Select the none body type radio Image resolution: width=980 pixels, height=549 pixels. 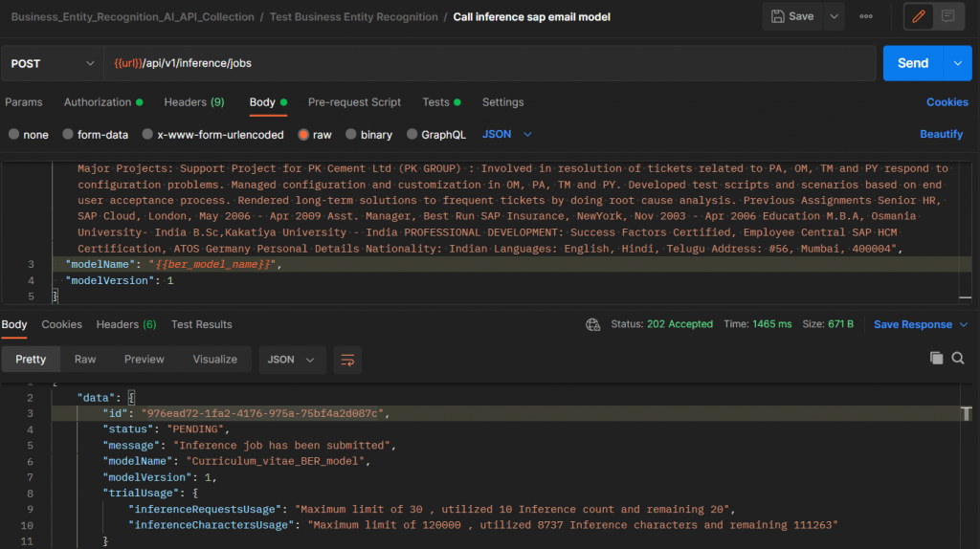tap(13, 134)
